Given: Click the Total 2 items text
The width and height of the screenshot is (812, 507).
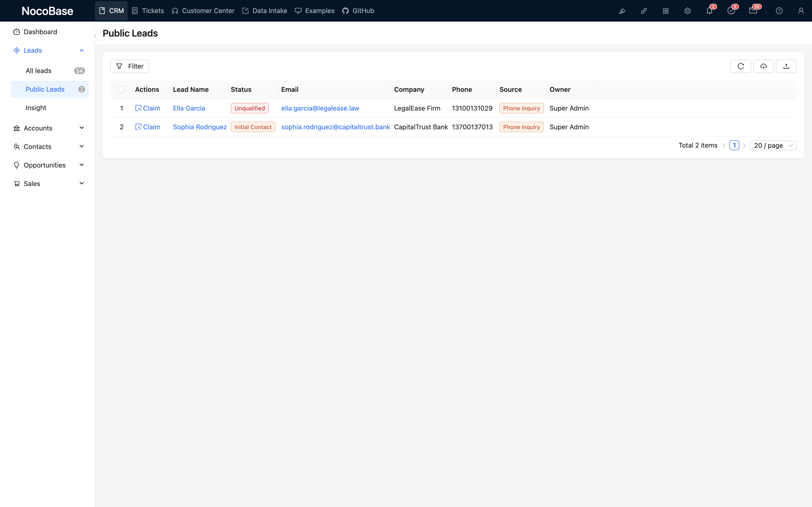Looking at the screenshot, I should point(698,145).
